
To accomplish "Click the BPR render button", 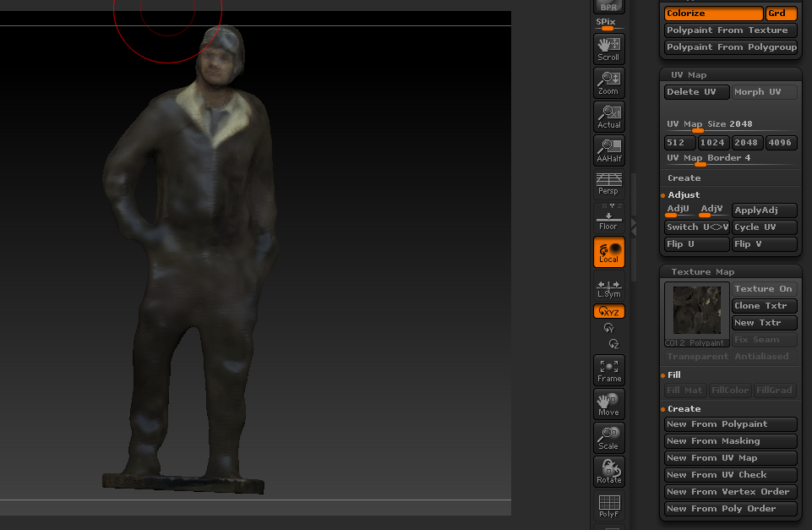I will click(608, 6).
